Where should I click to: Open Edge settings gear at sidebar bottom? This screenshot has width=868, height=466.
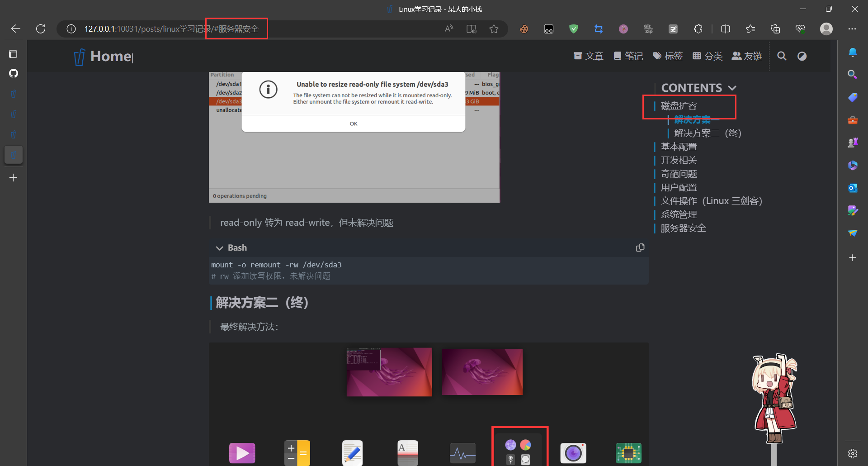pyautogui.click(x=853, y=453)
